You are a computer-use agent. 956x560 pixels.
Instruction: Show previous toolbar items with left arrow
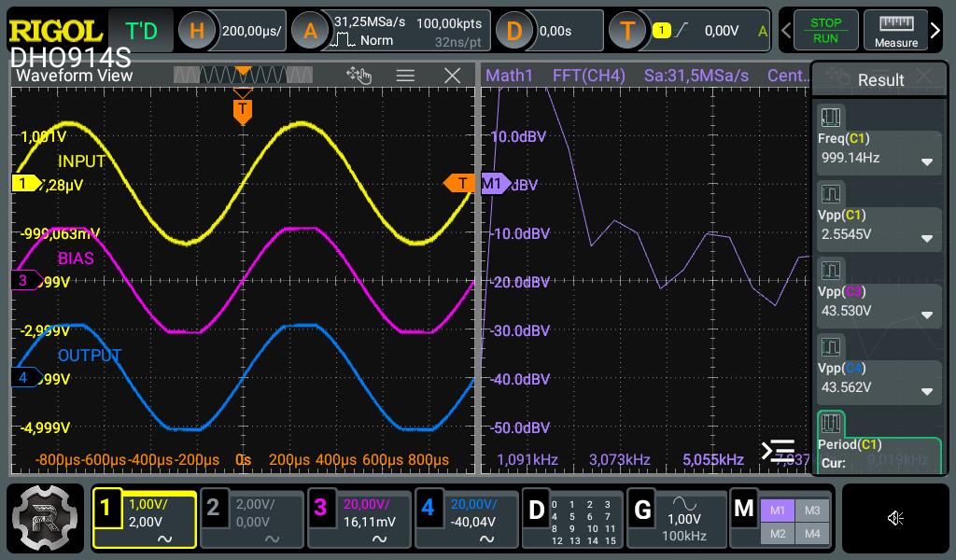point(786,31)
